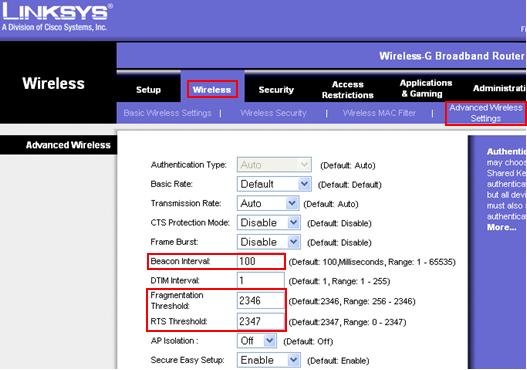Open the Setup tab

148,90
